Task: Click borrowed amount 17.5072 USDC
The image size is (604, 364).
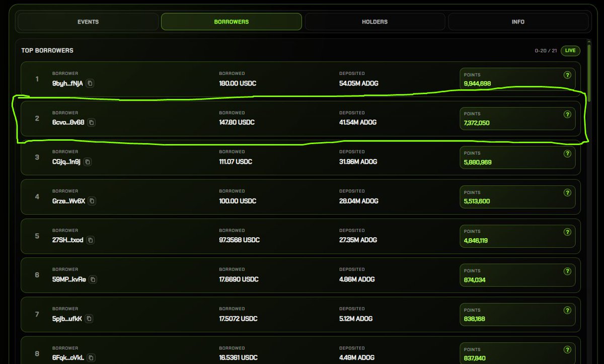Action: (238, 319)
